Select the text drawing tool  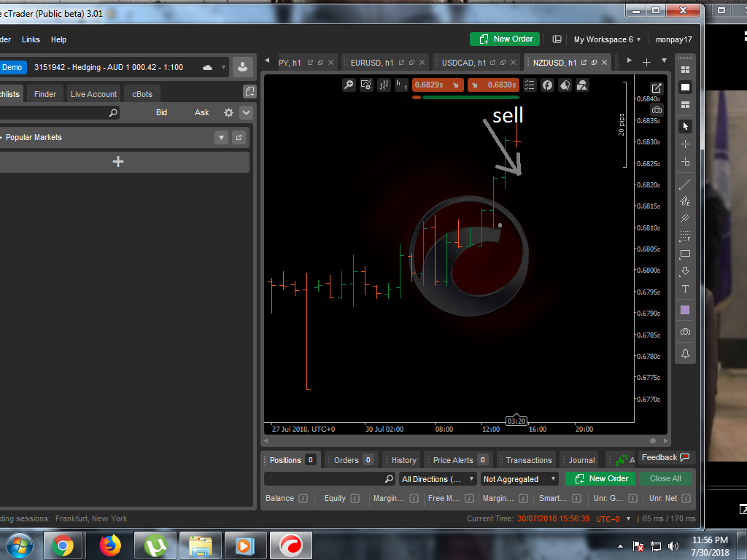[685, 289]
